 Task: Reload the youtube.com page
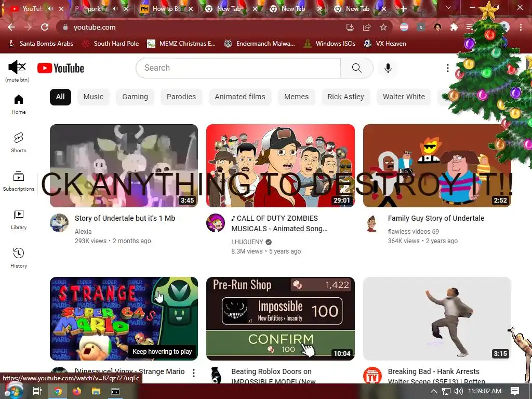(45, 27)
